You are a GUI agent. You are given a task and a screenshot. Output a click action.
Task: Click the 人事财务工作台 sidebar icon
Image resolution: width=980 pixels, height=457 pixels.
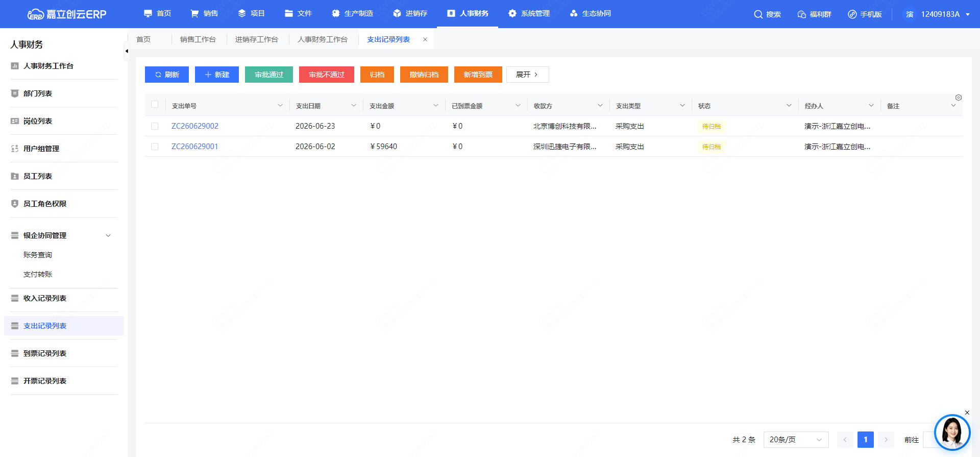point(15,66)
